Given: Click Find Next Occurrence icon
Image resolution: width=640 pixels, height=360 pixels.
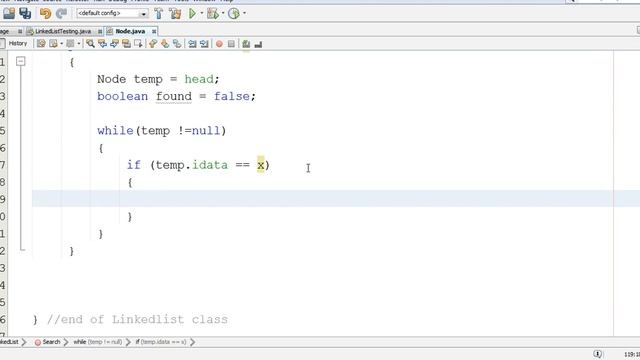Looking at the screenshot, I should [114, 44].
